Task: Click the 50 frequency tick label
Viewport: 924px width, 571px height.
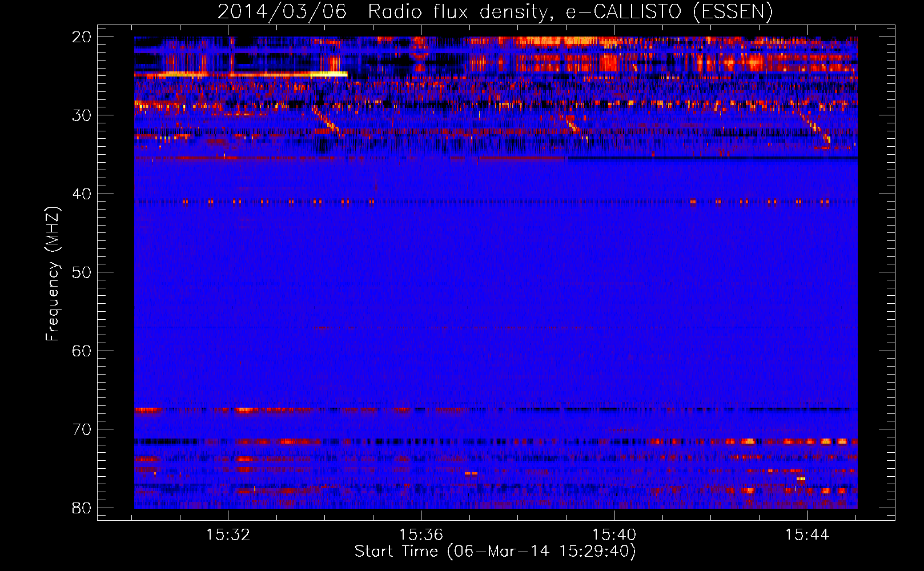Action: pos(82,272)
